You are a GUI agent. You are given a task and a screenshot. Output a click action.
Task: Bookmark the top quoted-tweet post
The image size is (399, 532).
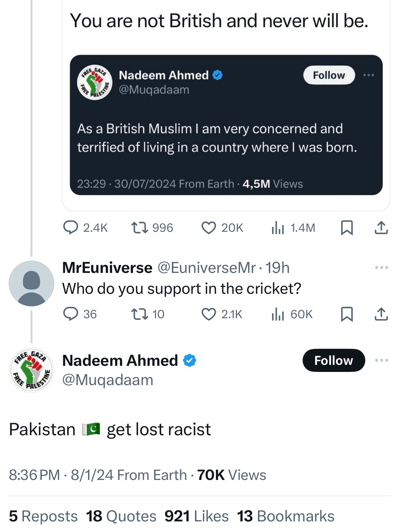click(347, 228)
